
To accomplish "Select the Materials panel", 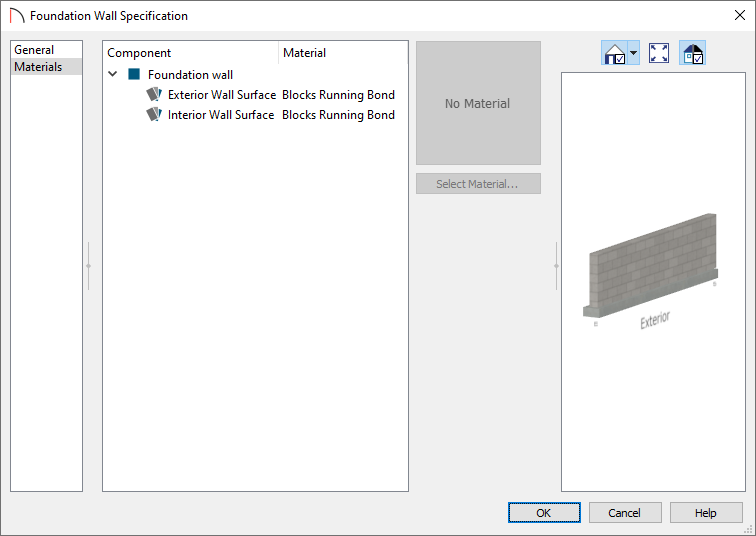I will pos(46,67).
